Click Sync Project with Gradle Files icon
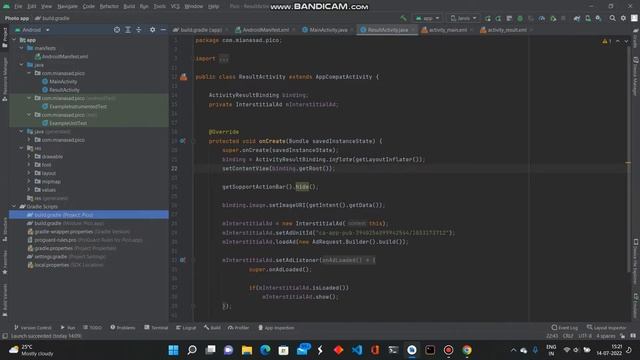640x360 pixels. [x=577, y=18]
